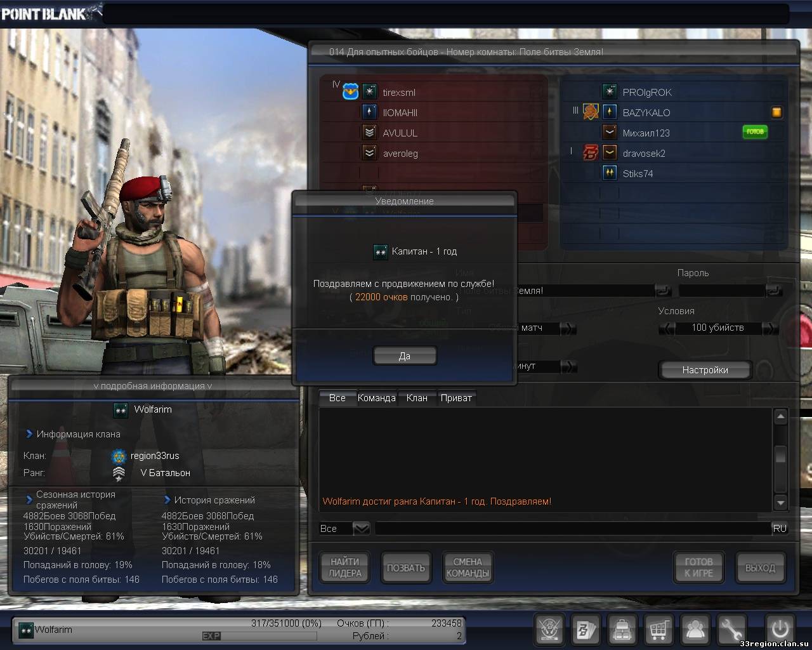
Task: Click the room master icon on BAZYKALO row
Action: (x=776, y=112)
